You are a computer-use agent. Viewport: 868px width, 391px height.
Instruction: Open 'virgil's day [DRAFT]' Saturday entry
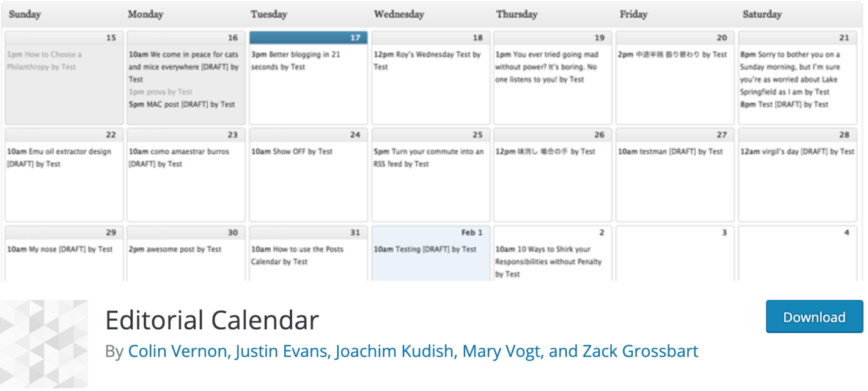coord(796,152)
